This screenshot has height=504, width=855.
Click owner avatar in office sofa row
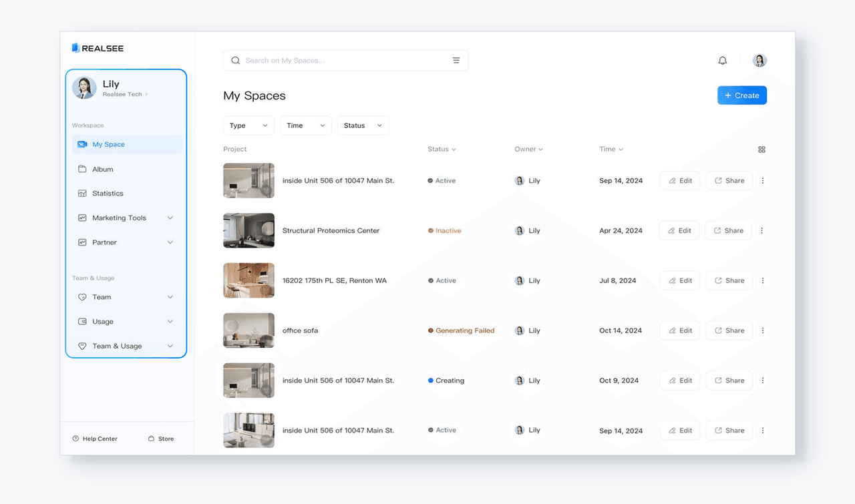click(x=520, y=330)
